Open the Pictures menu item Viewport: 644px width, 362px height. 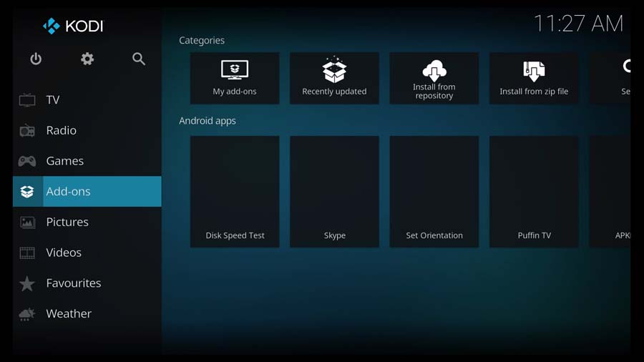click(87, 222)
